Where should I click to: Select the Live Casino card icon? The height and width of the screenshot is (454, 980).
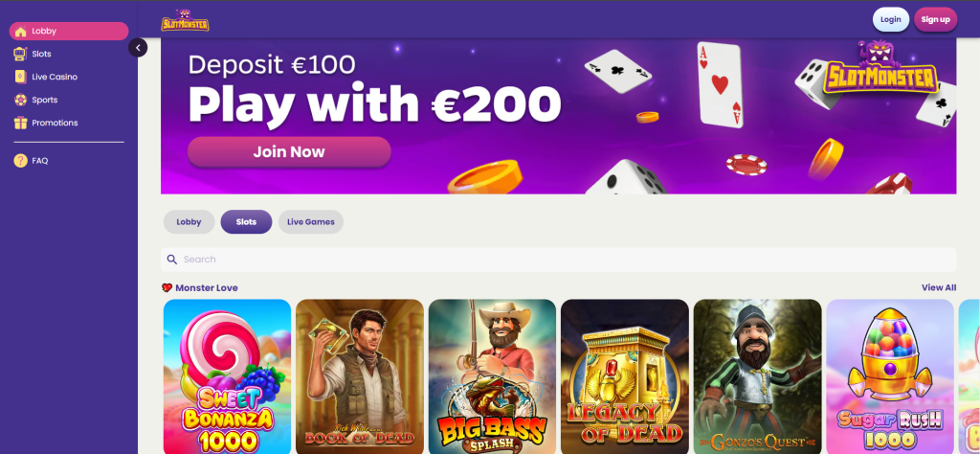click(21, 77)
